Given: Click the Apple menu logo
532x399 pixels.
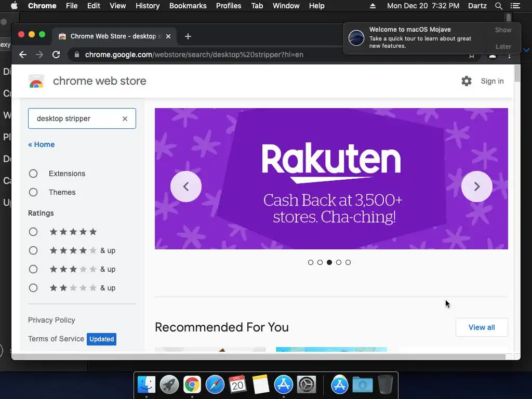Looking at the screenshot, I should point(14,6).
